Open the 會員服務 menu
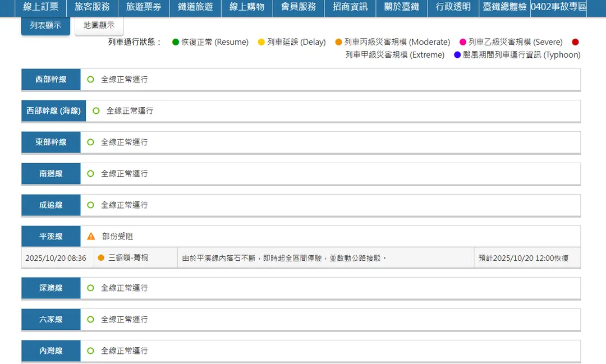 pyautogui.click(x=299, y=7)
